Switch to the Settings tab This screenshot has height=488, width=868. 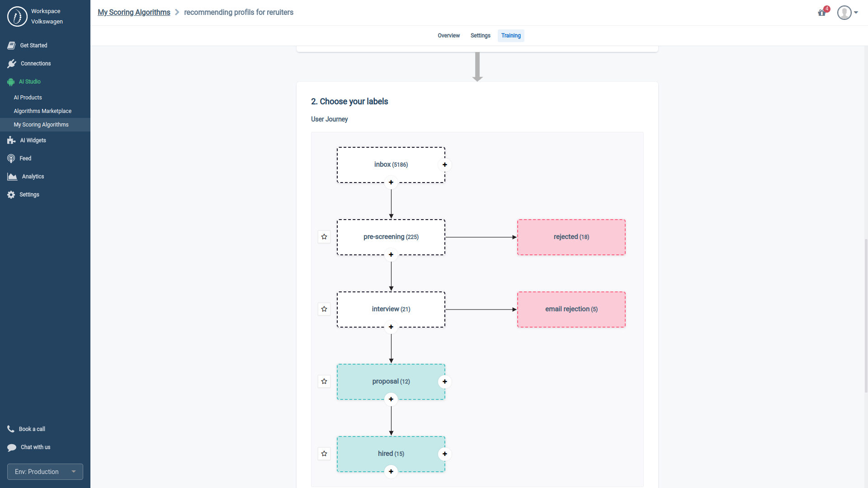pyautogui.click(x=480, y=35)
